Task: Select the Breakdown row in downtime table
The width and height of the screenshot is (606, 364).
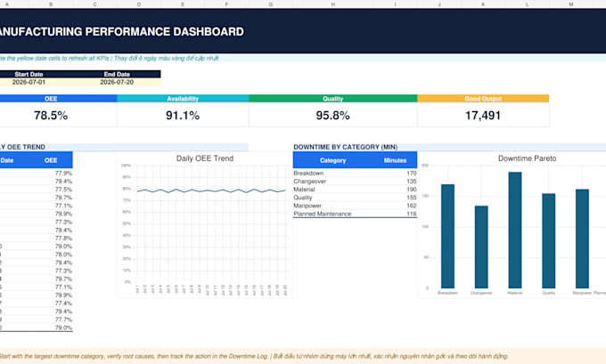Action: [355, 174]
